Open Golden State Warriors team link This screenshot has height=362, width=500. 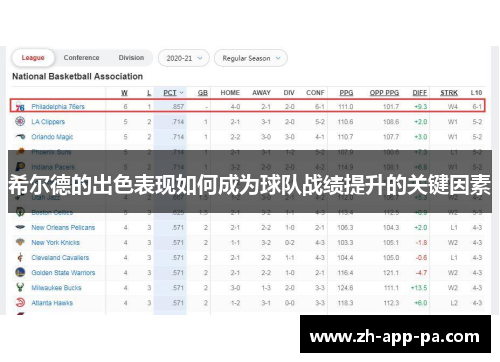[x=63, y=273]
